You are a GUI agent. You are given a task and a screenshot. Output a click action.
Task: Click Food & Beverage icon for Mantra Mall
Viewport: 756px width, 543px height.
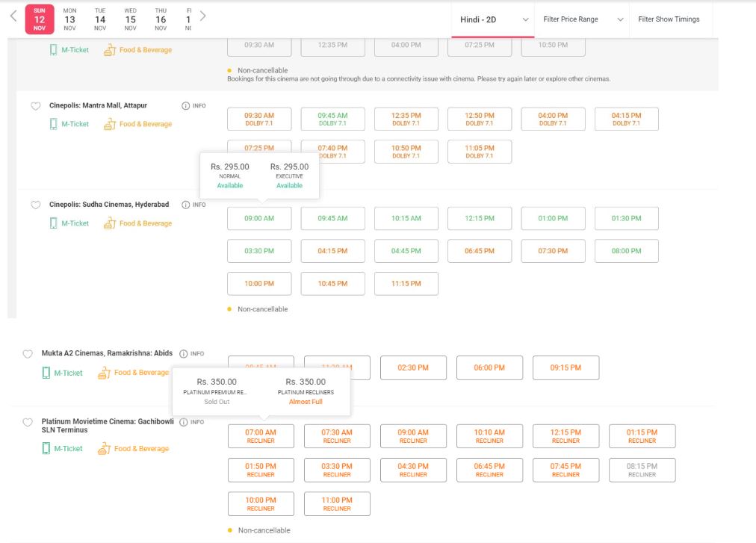pyautogui.click(x=110, y=124)
